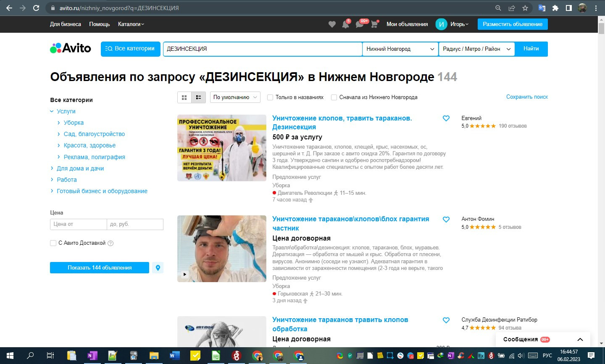Open File Explorer from the taskbar
605x364 pixels.
click(154, 356)
